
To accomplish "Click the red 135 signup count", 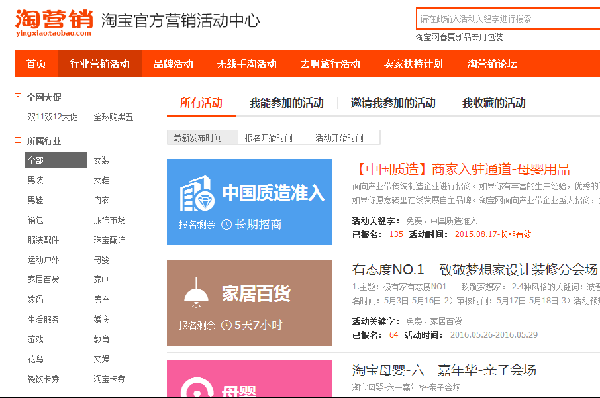I will click(x=396, y=234).
